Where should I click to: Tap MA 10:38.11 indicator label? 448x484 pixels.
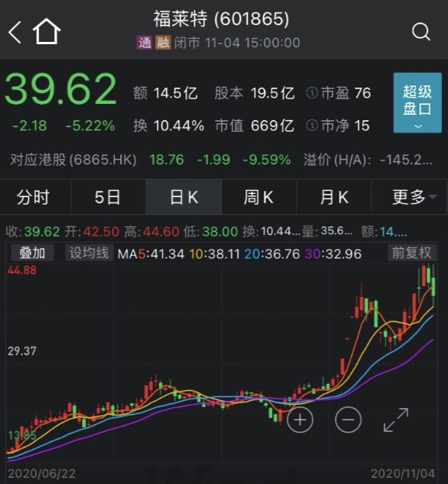215,254
